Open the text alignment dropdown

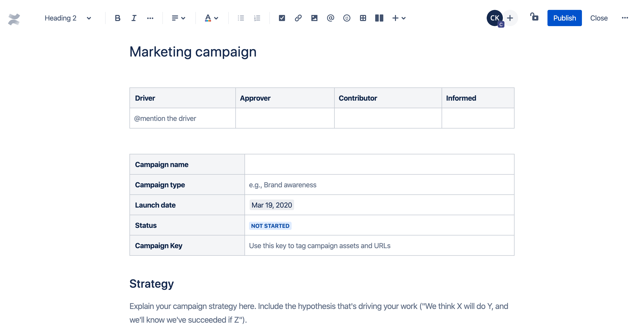coord(178,18)
